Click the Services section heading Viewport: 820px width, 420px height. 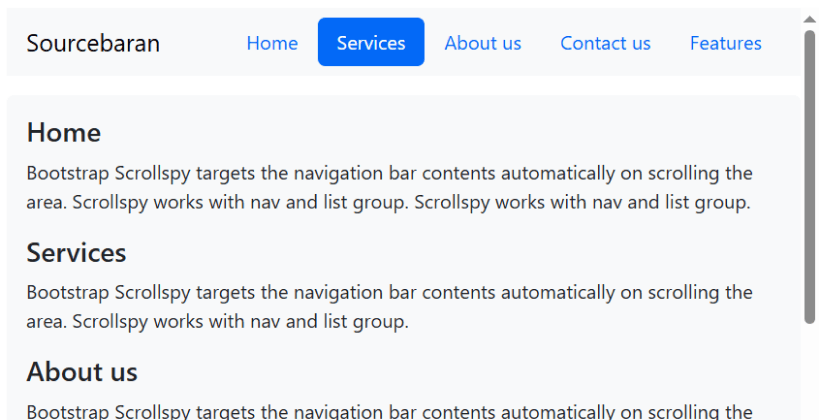point(76,253)
